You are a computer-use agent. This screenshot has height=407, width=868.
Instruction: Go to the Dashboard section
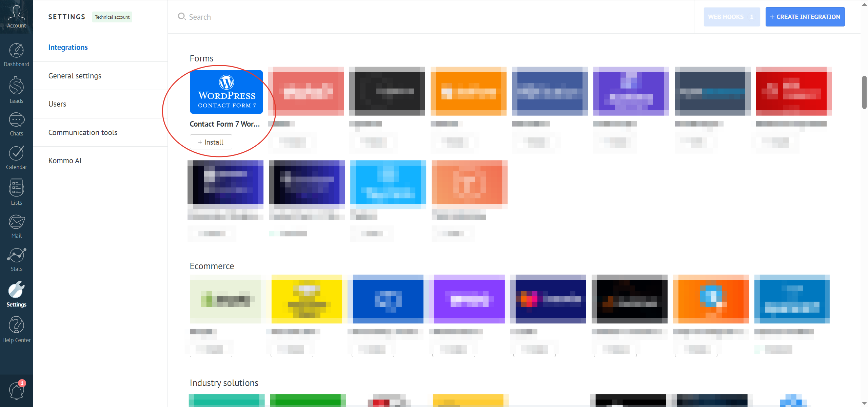click(x=16, y=55)
